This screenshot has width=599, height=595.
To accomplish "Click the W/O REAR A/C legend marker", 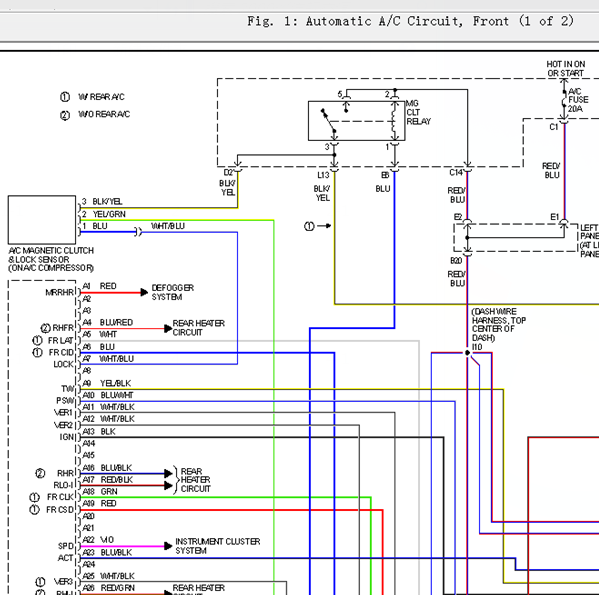I will 65,115.
